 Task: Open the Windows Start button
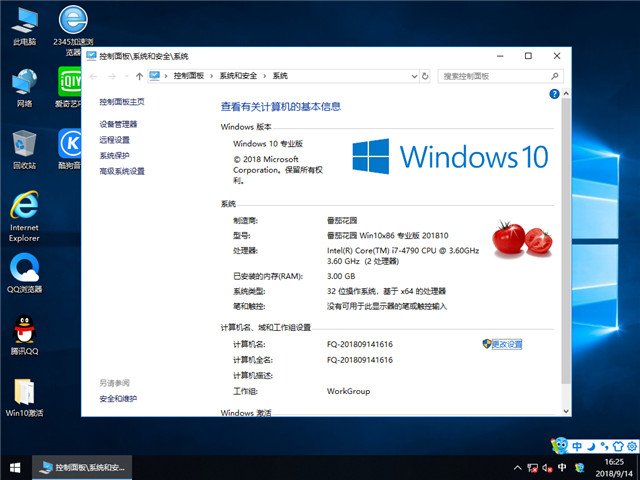[x=15, y=468]
